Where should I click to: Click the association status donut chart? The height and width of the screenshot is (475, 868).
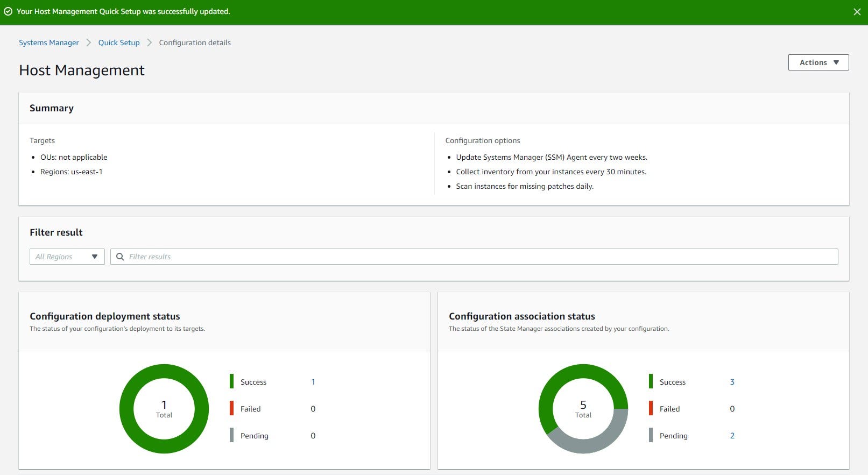[x=583, y=409]
